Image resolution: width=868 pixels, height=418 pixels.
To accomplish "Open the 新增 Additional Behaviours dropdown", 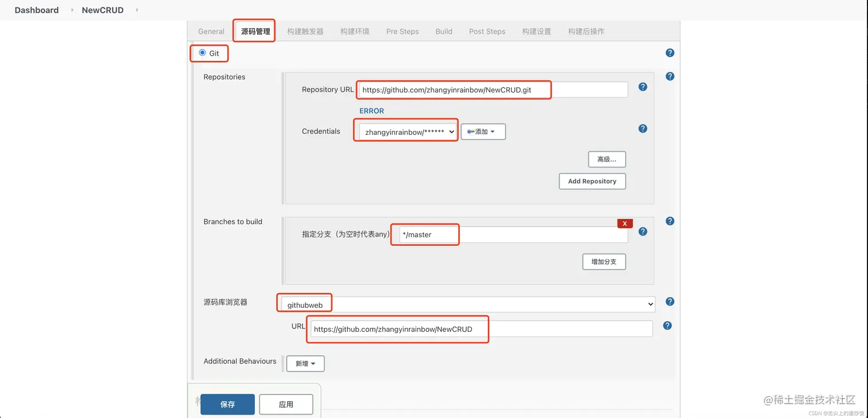I will coord(305,363).
